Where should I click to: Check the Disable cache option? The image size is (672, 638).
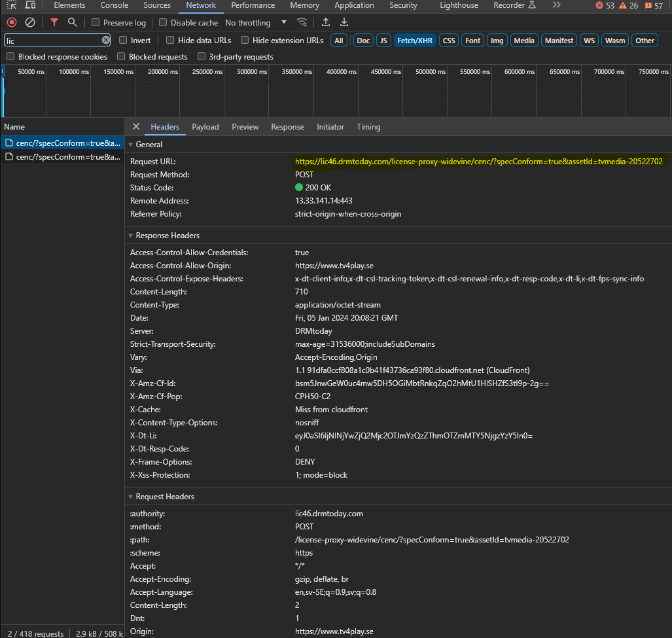[163, 23]
